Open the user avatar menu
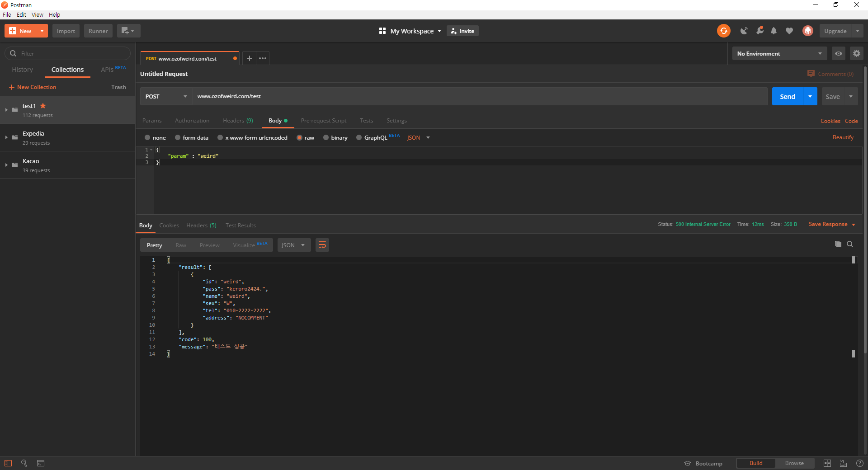The height and width of the screenshot is (470, 868). (808, 31)
